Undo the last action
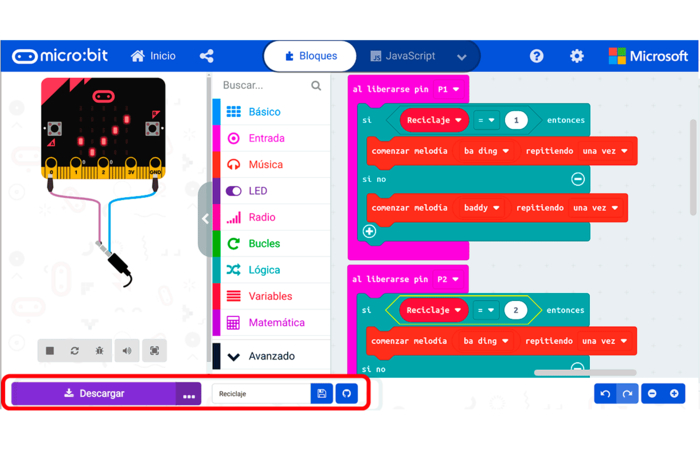 [x=605, y=394]
